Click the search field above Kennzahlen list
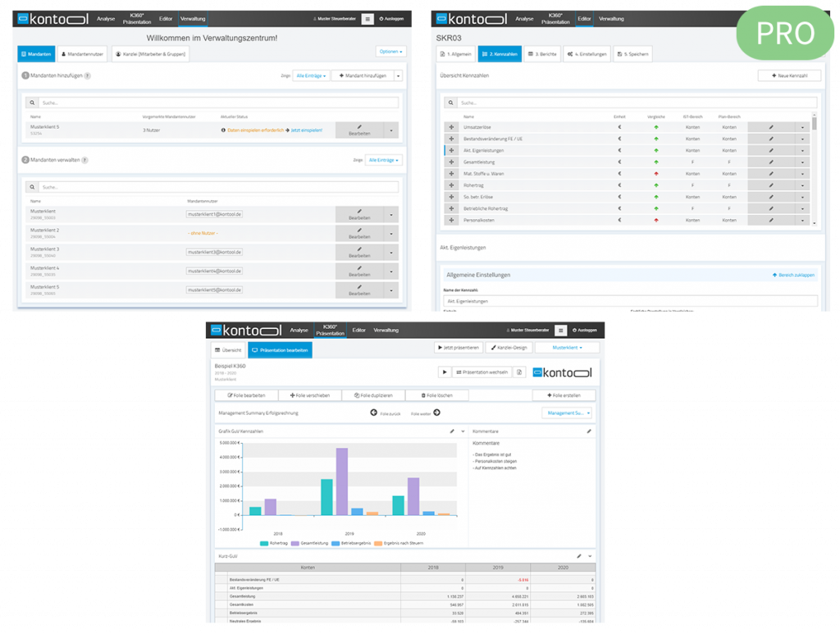Screen dimensions: 840x634 [632, 103]
